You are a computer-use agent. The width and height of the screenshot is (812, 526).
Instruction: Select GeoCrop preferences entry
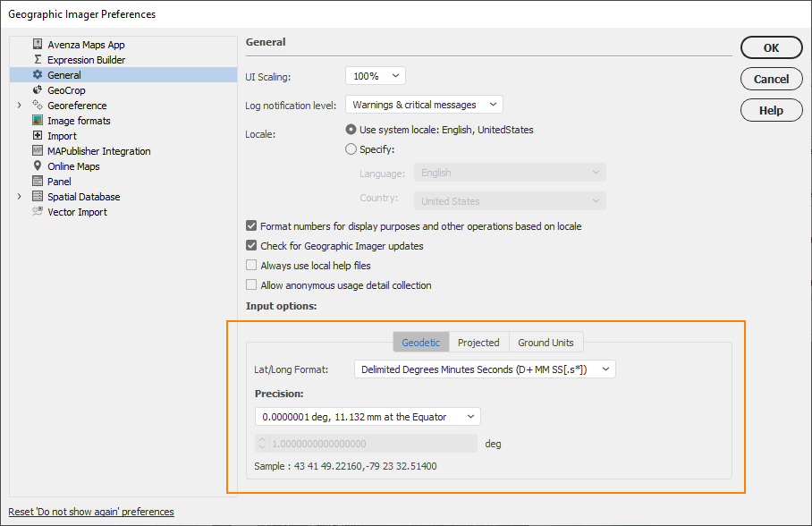coord(66,90)
